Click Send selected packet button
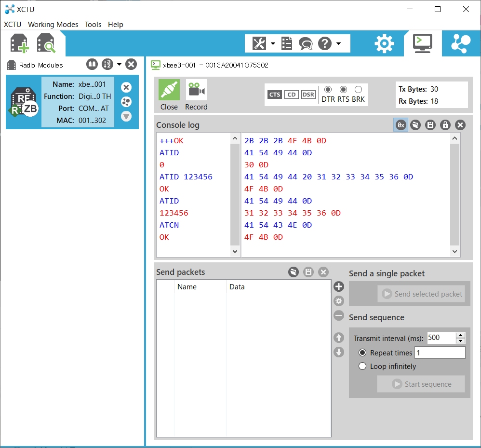481x448 pixels. click(421, 294)
